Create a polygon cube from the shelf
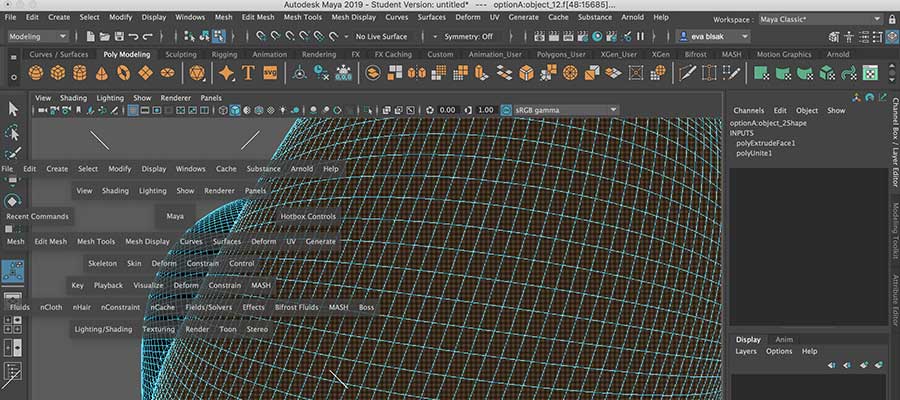 58,73
